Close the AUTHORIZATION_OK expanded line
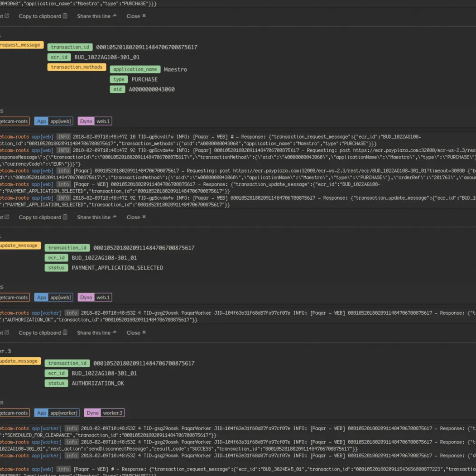Image resolution: width=476 pixels, height=476 pixels. [x=136, y=332]
